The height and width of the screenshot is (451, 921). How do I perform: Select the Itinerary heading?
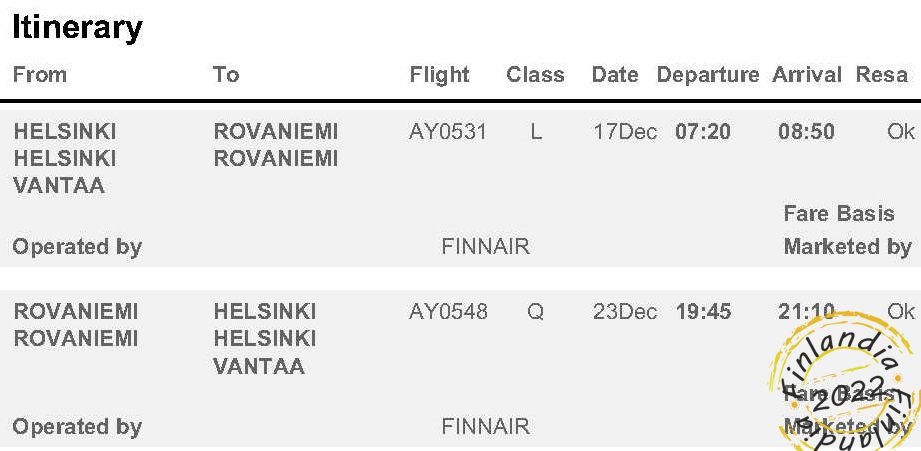[78, 27]
